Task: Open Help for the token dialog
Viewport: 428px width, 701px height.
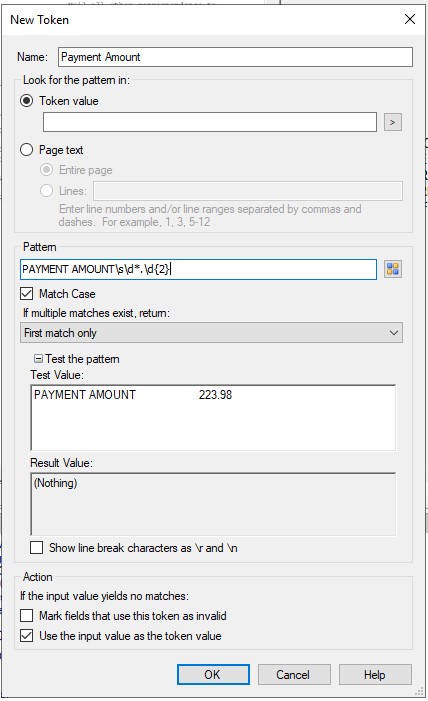Action: pos(375,674)
